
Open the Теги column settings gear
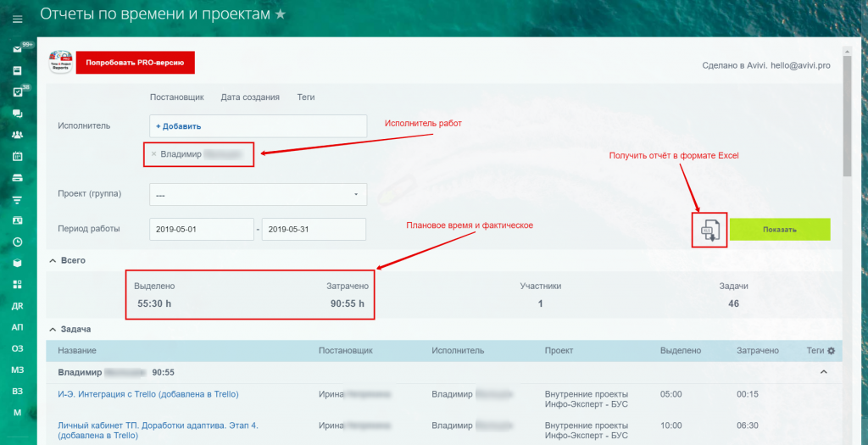coord(831,350)
